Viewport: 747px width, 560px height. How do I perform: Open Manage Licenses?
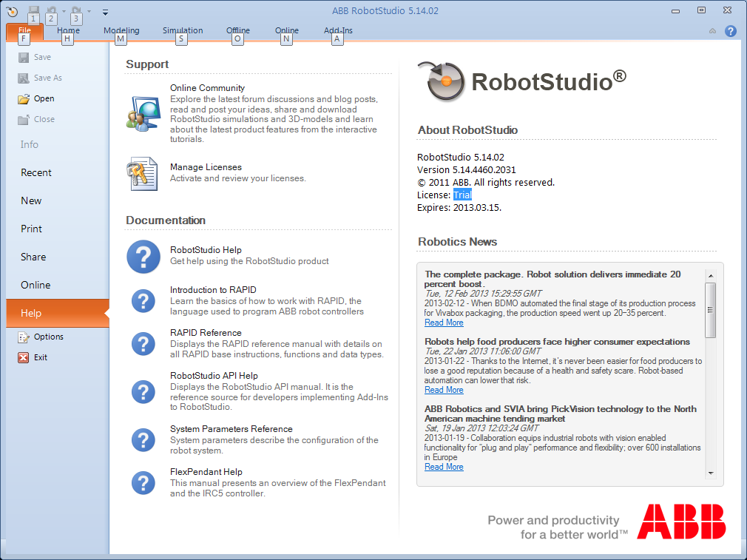(x=206, y=166)
